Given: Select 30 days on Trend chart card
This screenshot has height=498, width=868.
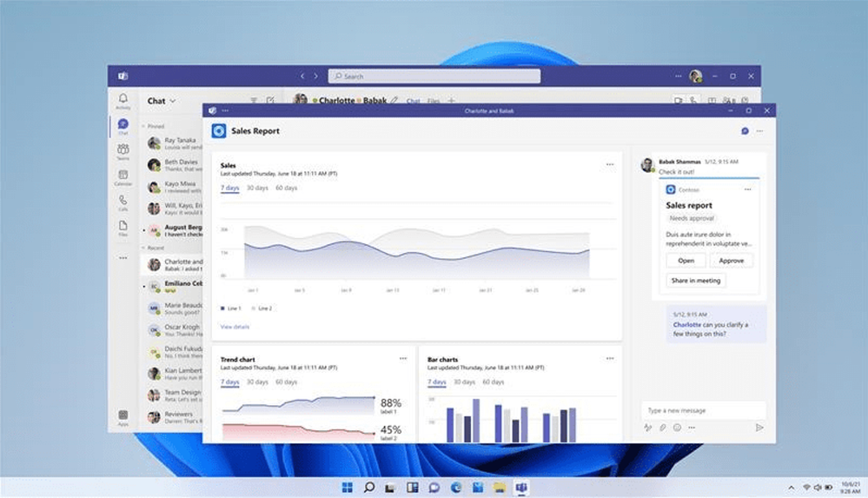Looking at the screenshot, I should pos(257,382).
